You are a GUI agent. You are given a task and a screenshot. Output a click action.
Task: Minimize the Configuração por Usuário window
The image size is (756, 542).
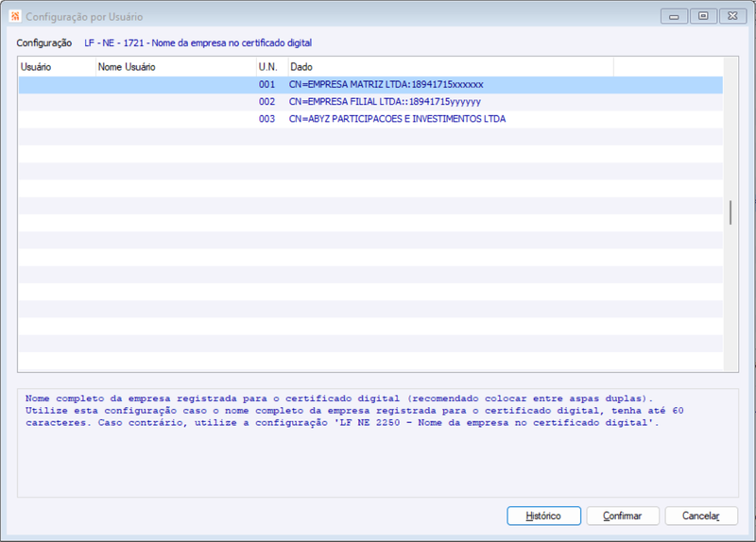point(674,16)
